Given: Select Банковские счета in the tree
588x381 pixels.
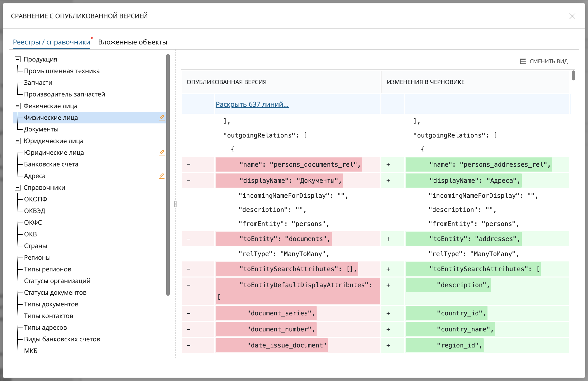Looking at the screenshot, I should click(51, 164).
